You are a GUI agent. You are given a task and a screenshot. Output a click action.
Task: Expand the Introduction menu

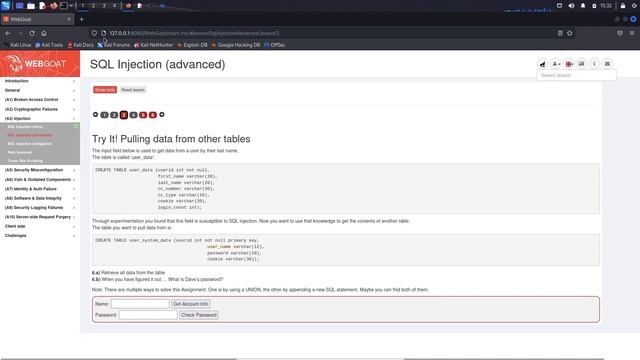click(40, 81)
